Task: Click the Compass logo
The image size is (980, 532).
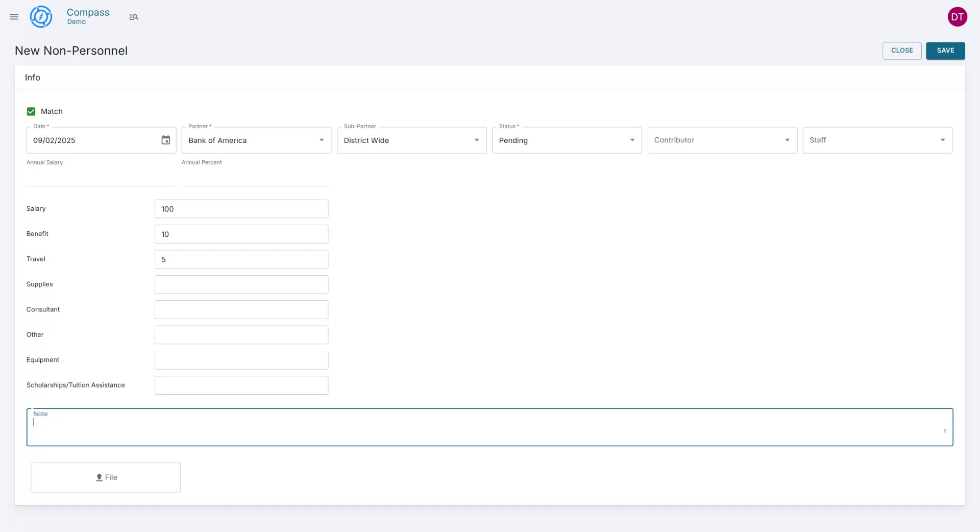Action: 41,16
